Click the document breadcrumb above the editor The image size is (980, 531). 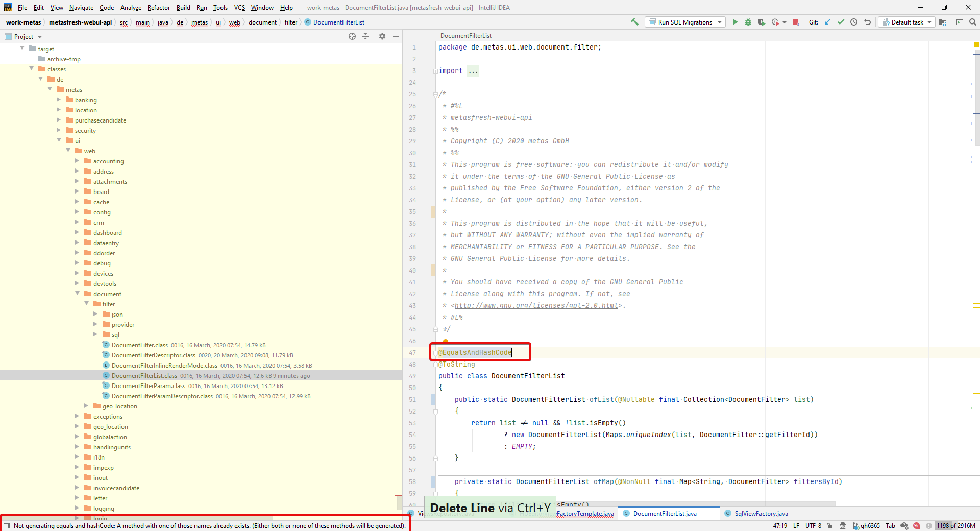pos(262,22)
